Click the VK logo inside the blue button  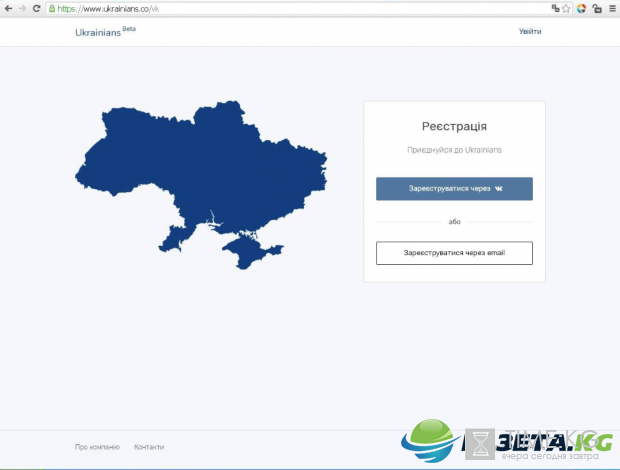coord(499,189)
